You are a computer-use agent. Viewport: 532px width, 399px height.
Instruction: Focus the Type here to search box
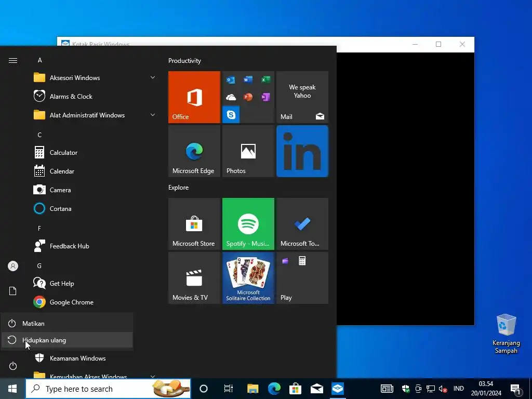pyautogui.click(x=108, y=389)
